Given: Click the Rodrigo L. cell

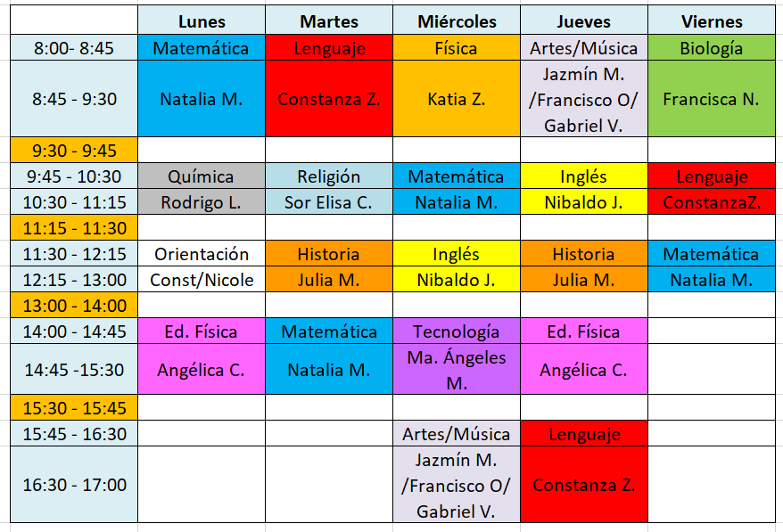Looking at the screenshot, I should coord(202,202).
